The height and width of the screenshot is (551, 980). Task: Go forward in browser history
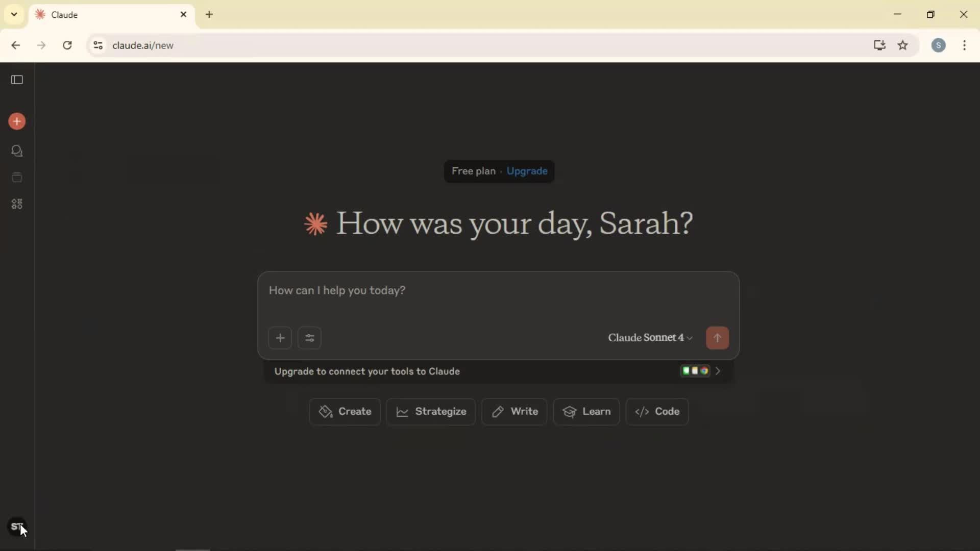41,45
